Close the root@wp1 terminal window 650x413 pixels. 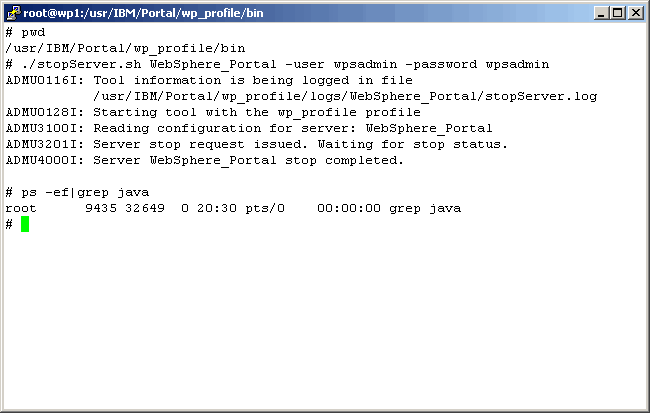click(x=635, y=13)
